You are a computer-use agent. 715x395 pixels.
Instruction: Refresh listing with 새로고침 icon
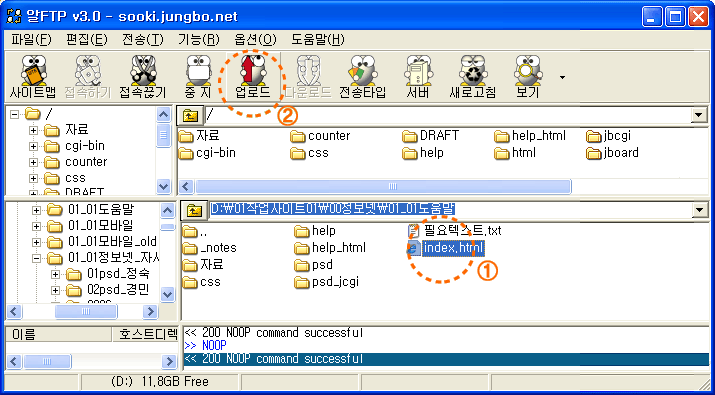(x=472, y=77)
